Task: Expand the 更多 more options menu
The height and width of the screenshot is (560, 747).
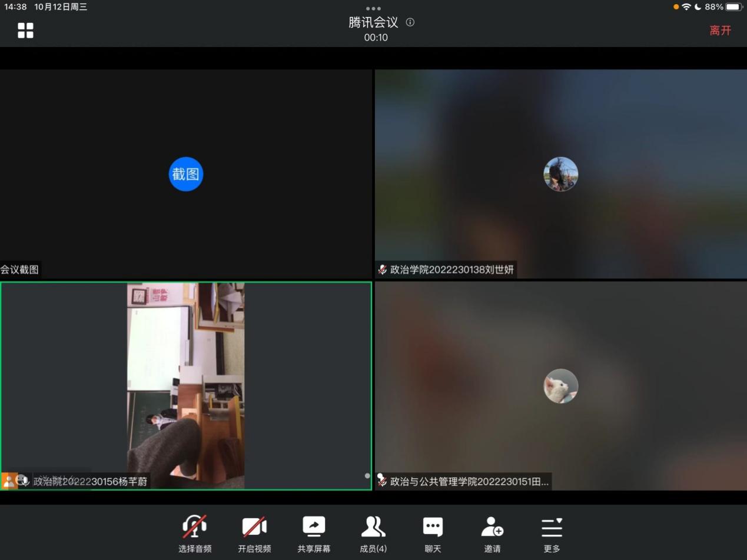Action: (x=552, y=534)
